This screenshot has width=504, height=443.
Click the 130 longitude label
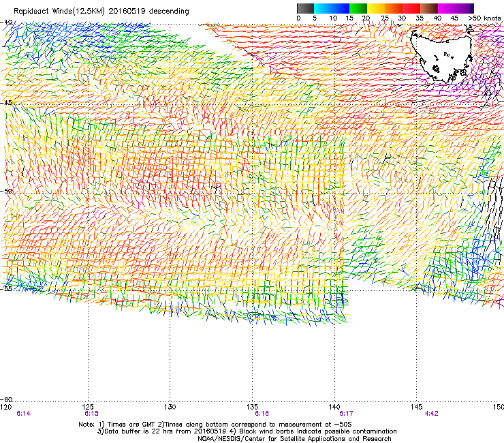(x=170, y=407)
